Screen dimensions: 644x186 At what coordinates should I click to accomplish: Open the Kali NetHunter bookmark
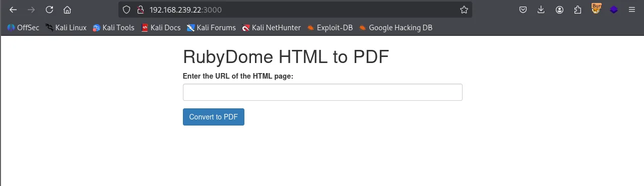(271, 28)
